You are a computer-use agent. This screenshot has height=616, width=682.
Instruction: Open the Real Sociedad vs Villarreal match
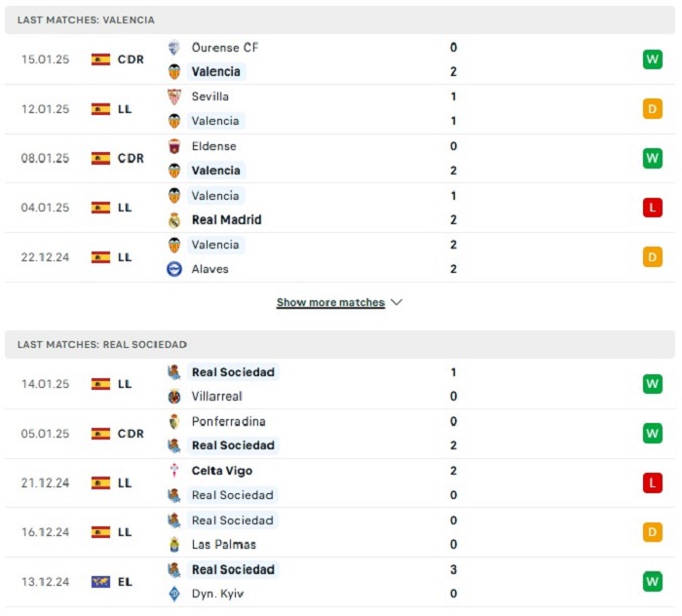coord(340,384)
